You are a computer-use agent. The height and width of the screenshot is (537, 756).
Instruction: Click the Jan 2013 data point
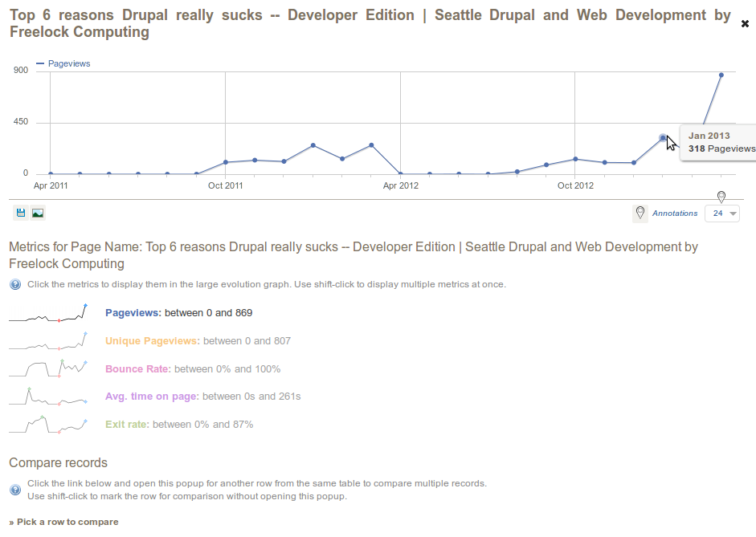click(663, 138)
